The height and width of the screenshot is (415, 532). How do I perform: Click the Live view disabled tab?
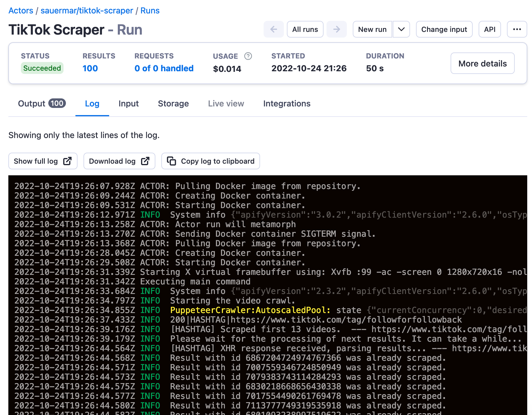[x=226, y=103]
